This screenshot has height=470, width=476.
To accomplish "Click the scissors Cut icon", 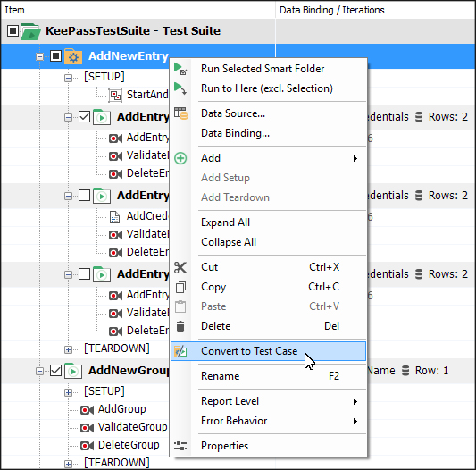I will [x=180, y=267].
